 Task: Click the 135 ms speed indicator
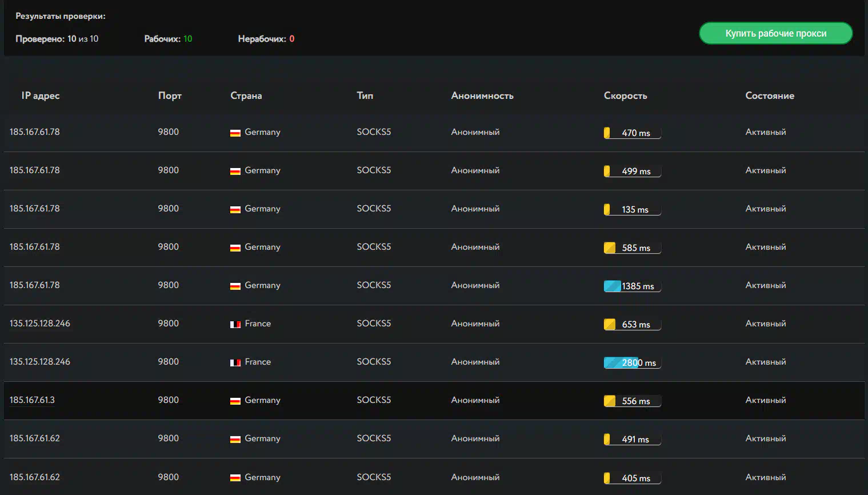tap(633, 209)
